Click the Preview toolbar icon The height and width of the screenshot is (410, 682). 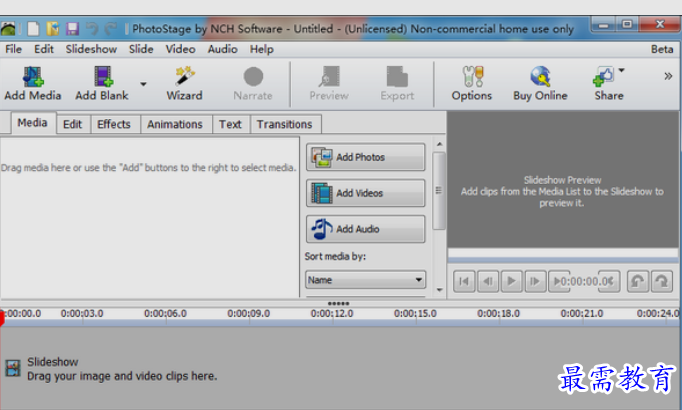(329, 77)
